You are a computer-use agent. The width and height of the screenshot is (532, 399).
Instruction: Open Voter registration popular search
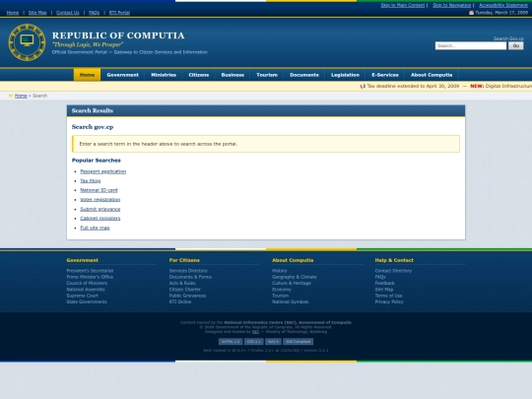tap(100, 199)
